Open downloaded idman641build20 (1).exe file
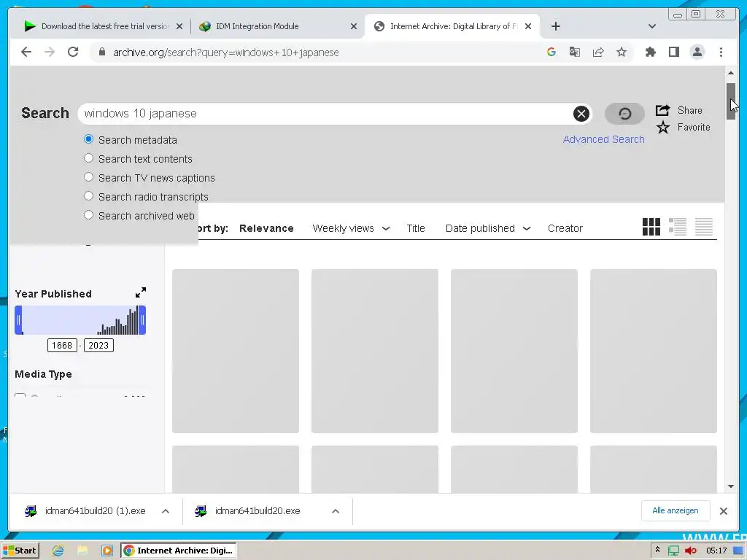This screenshot has height=560, width=747. [x=96, y=511]
